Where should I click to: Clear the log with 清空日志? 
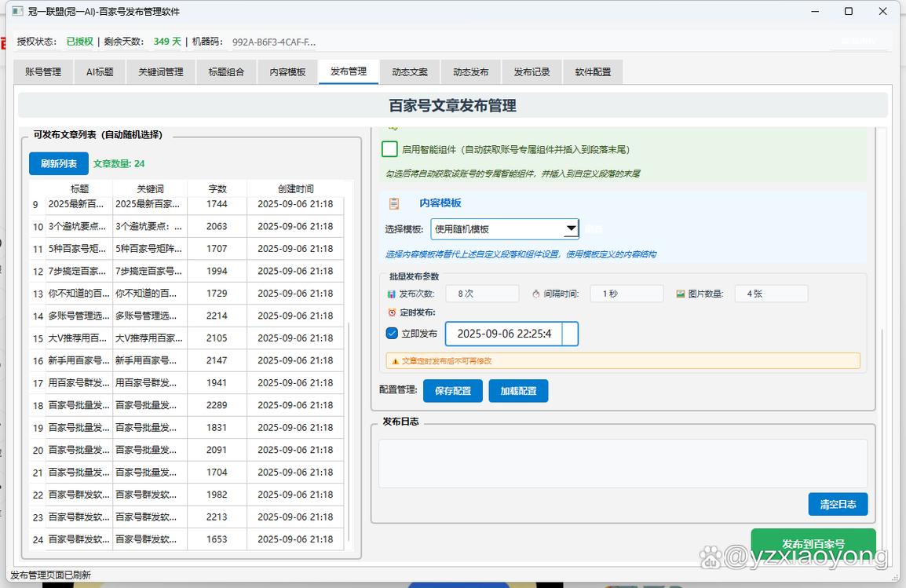tap(838, 504)
